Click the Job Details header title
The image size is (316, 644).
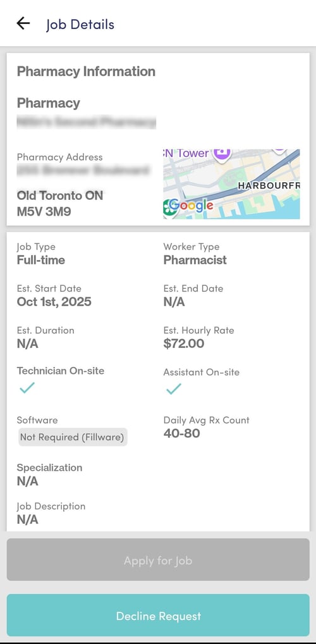click(x=80, y=24)
